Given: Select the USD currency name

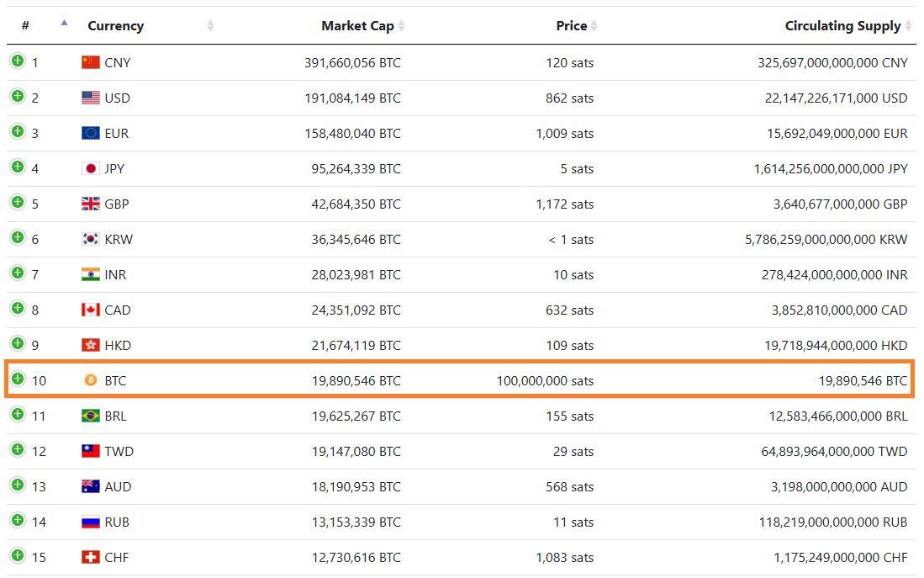Looking at the screenshot, I should click(x=117, y=98).
